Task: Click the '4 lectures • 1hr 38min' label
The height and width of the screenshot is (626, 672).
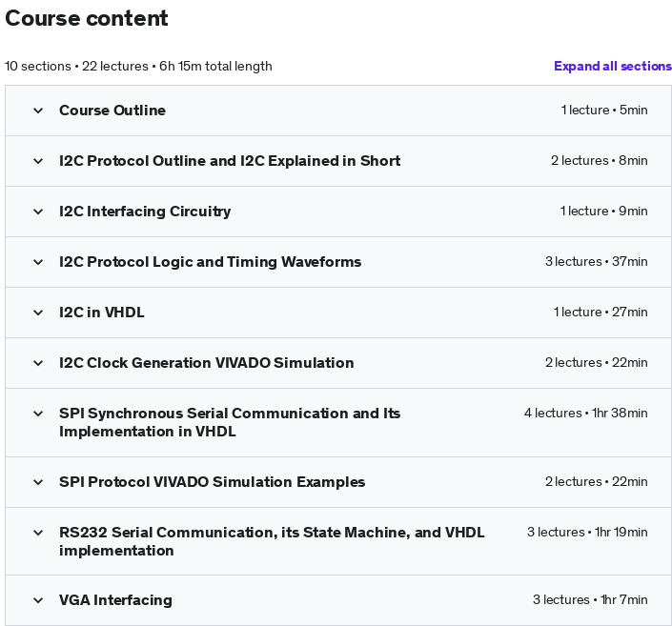Action: coord(586,414)
